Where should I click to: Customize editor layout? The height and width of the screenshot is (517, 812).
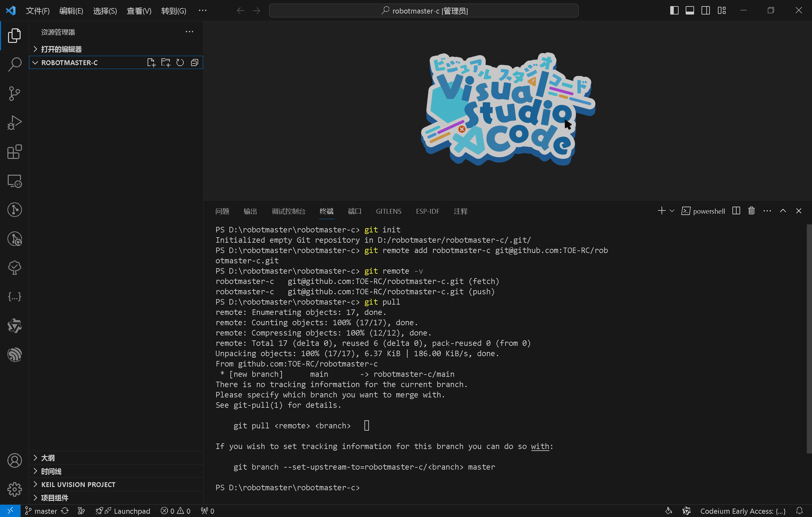pos(722,10)
